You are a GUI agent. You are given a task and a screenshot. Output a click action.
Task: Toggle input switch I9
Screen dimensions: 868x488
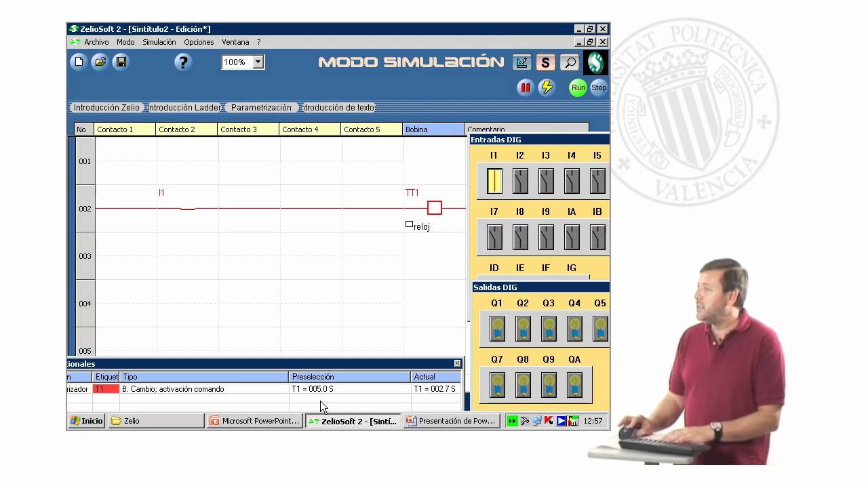click(546, 237)
